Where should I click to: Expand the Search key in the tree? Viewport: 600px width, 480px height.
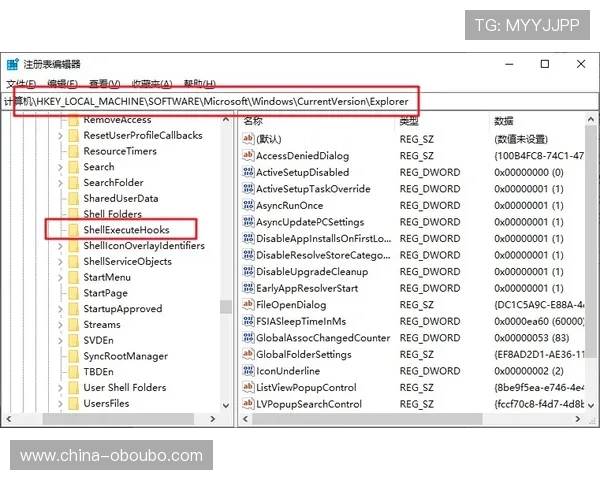pyautogui.click(x=59, y=167)
